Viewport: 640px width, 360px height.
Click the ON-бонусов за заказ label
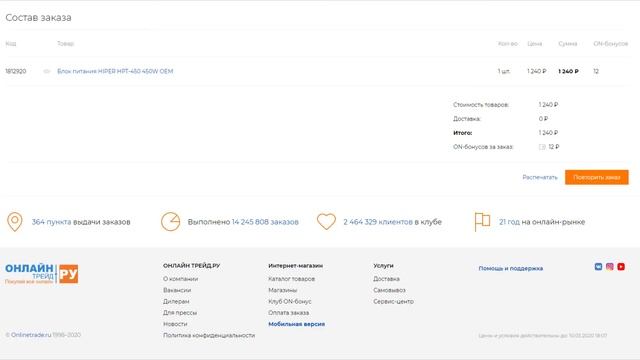[483, 147]
